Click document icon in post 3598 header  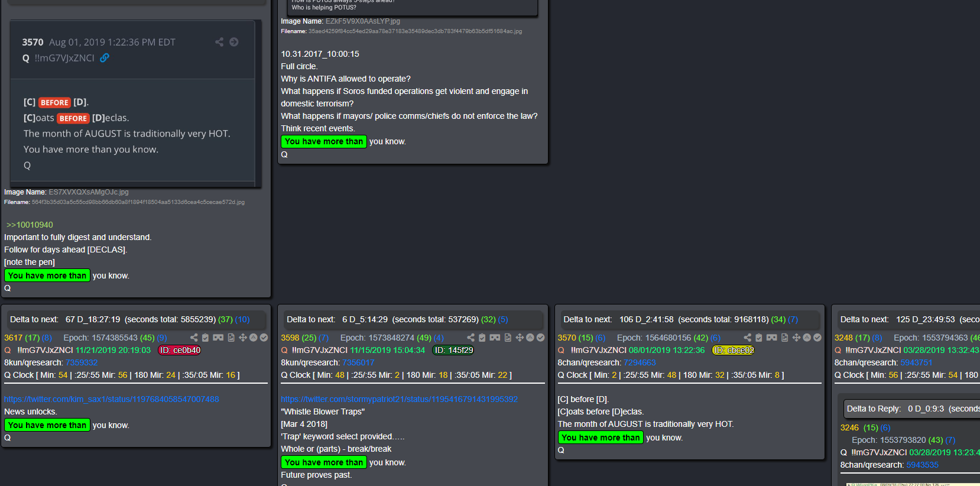[x=508, y=338]
